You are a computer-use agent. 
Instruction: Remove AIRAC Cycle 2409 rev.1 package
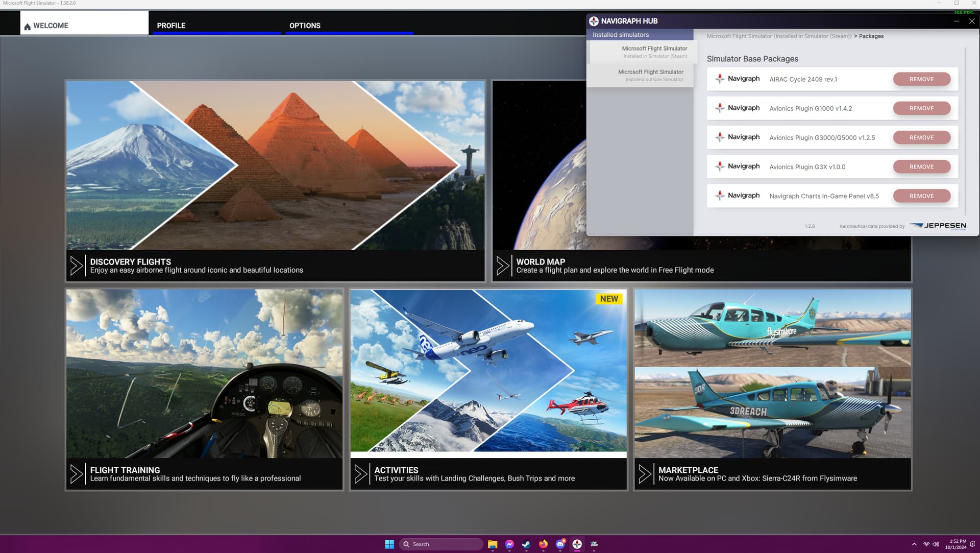[x=921, y=79]
